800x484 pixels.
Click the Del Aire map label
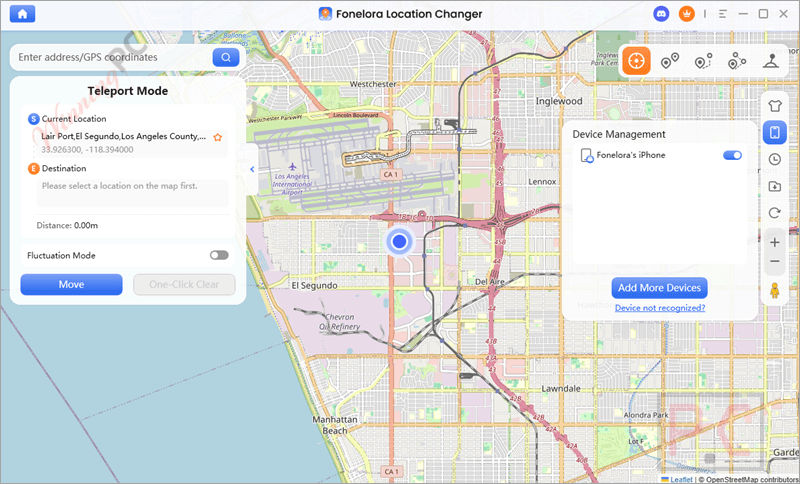pos(490,282)
